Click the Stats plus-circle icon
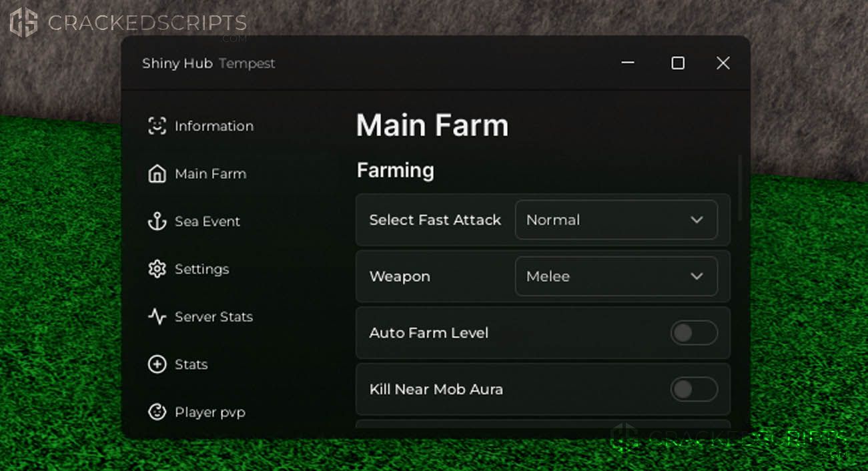Screen dimensions: 868x471 [x=157, y=364]
